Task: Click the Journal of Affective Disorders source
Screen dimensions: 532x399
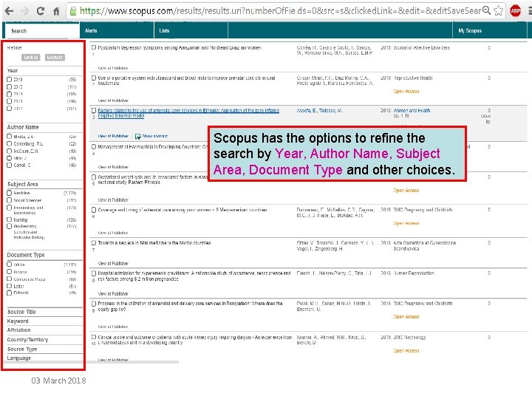Action: pyautogui.click(x=421, y=48)
